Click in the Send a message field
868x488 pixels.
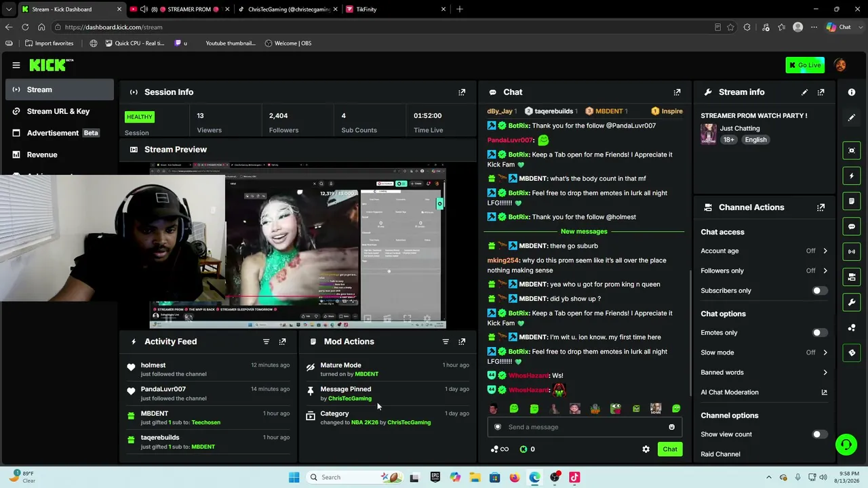coord(585,427)
